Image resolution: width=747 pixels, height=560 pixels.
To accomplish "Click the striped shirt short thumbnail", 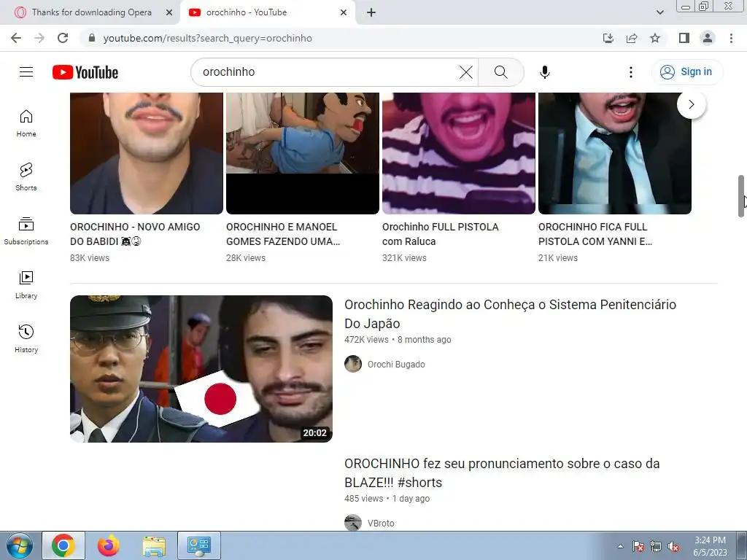I will click(x=459, y=153).
